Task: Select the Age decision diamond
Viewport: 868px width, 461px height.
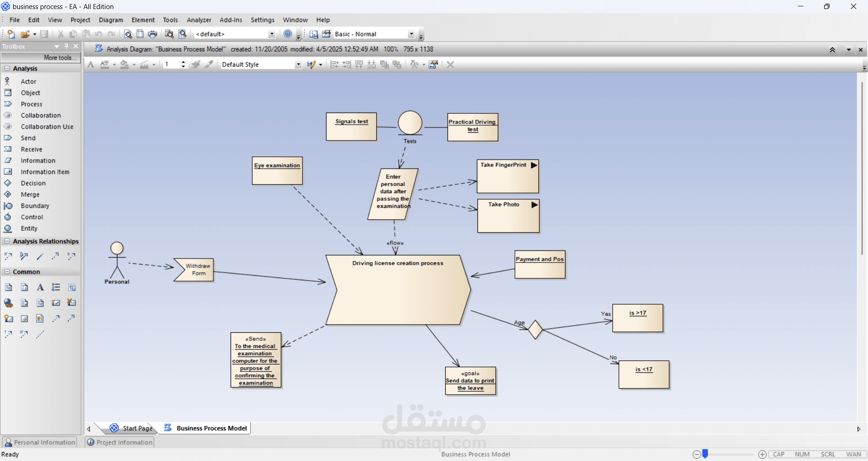Action: (x=535, y=329)
